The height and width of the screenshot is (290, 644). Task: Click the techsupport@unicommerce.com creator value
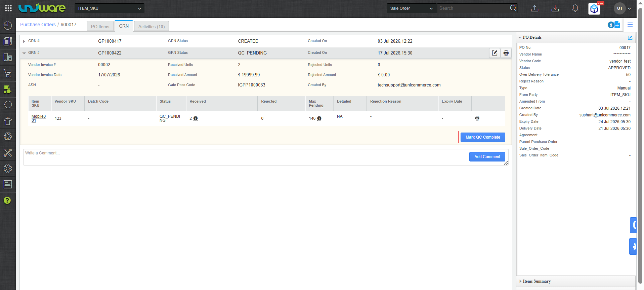point(409,85)
